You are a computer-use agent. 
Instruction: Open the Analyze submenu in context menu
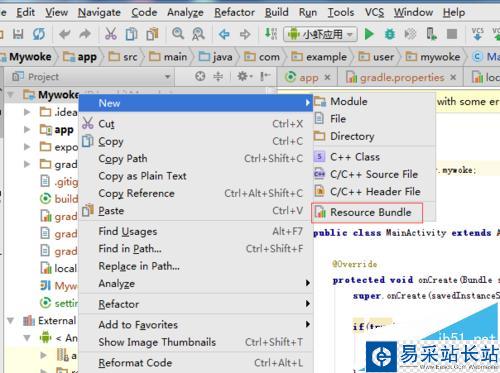[196, 283]
